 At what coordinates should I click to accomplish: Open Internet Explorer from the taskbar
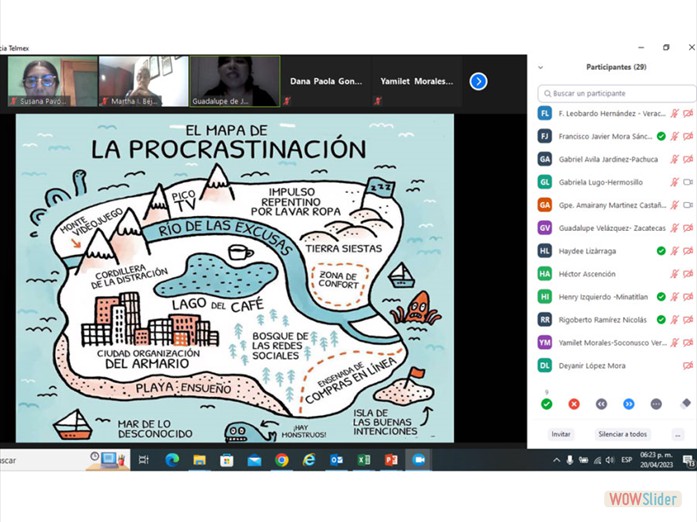click(309, 460)
